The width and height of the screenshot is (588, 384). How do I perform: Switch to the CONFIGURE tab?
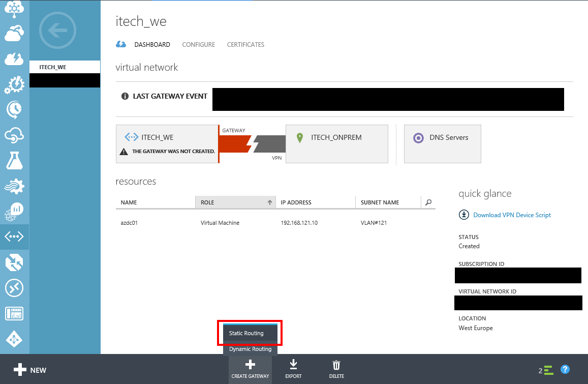[x=199, y=45]
